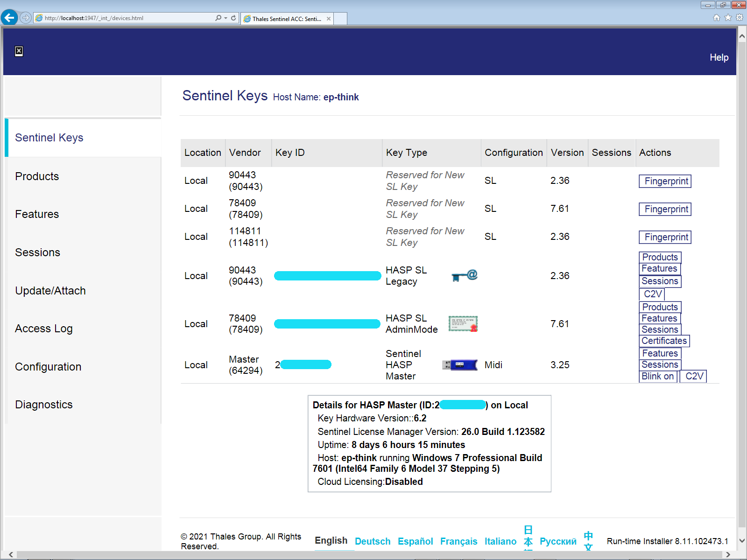The width and height of the screenshot is (747, 560).
Task: Click Sessions button for HASP SL AdminMode key
Action: 660,329
